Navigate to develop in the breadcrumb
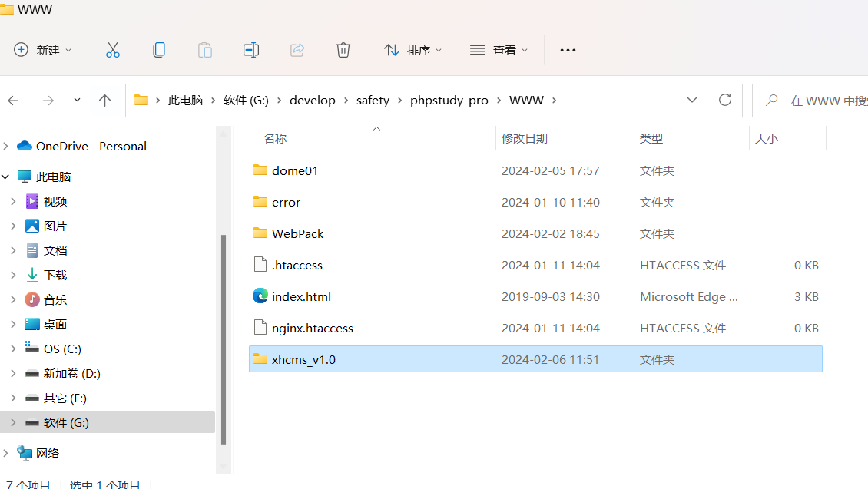Viewport: 868px width, 489px height. [x=312, y=100]
